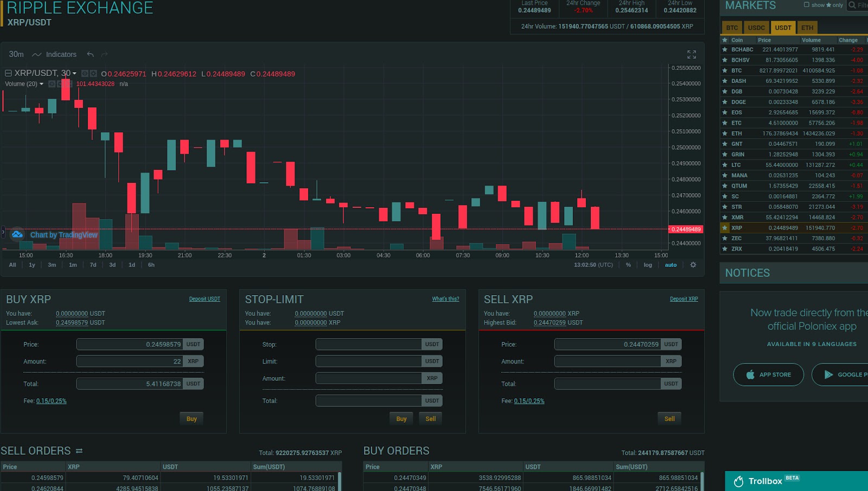Toggle favorite star for ZEC row
This screenshot has width=868, height=491.
725,238
